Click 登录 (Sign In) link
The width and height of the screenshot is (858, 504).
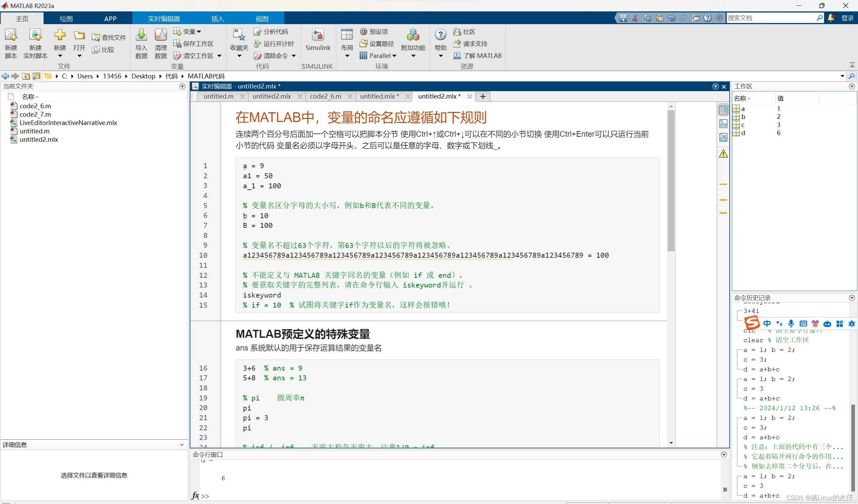[x=847, y=18]
